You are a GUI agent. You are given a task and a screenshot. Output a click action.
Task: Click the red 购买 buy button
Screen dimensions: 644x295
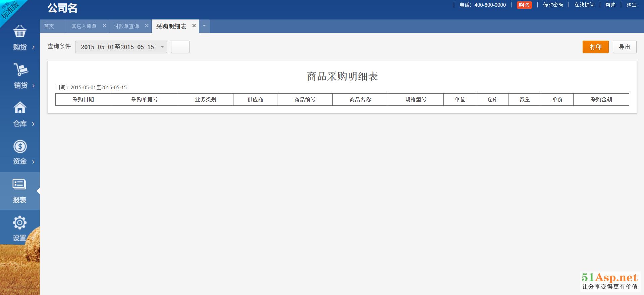[x=524, y=5]
